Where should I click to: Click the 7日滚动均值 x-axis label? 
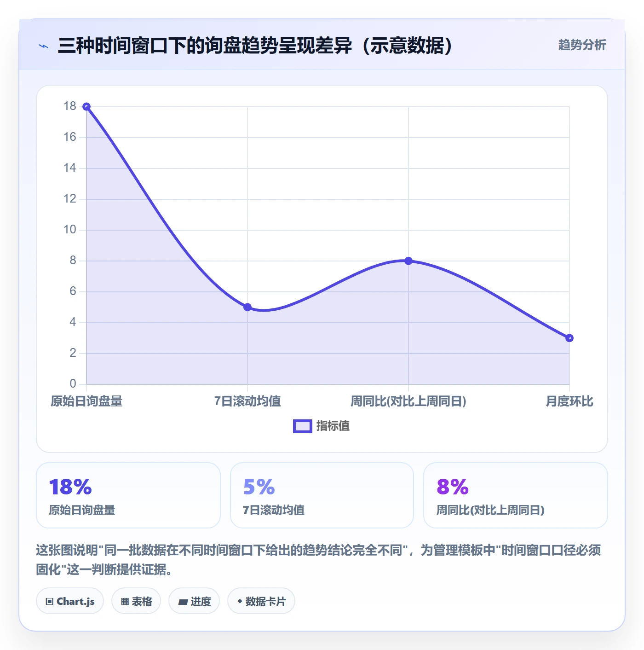pos(247,401)
